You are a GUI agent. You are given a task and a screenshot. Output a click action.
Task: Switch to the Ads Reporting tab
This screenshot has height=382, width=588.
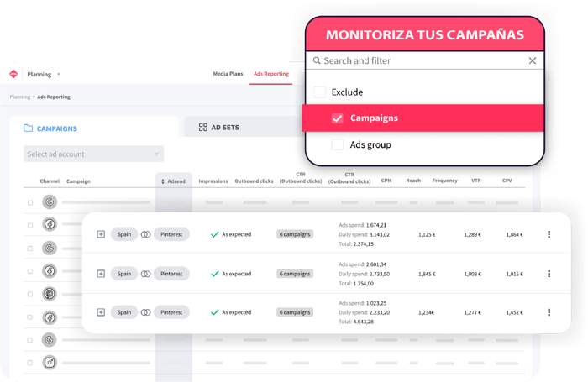[271, 74]
